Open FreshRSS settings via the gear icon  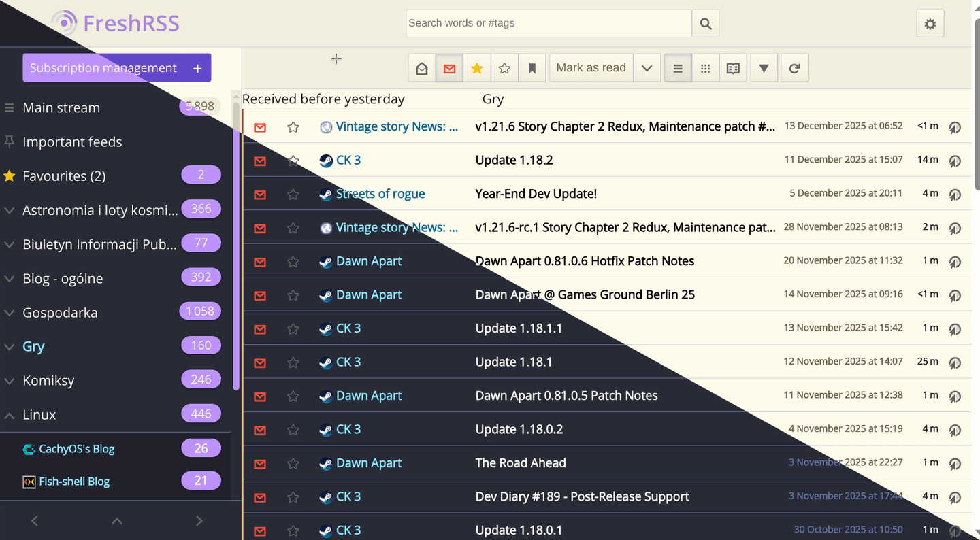[930, 23]
